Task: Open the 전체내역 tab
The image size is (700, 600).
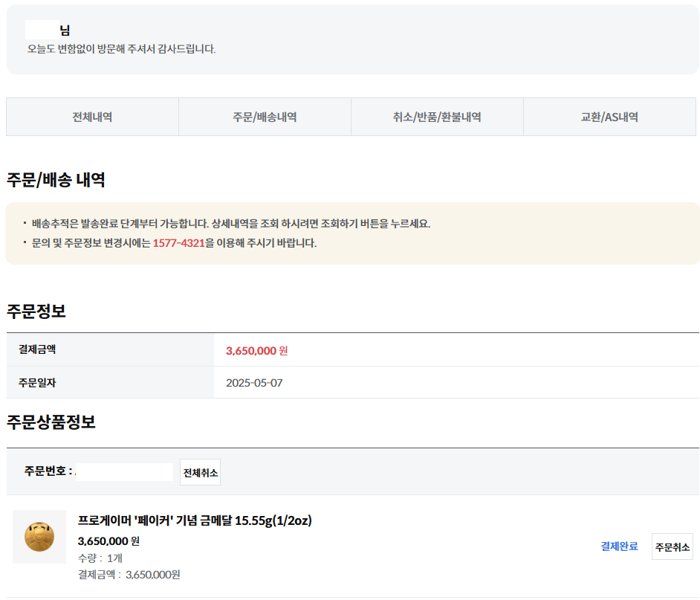Action: pos(92,117)
